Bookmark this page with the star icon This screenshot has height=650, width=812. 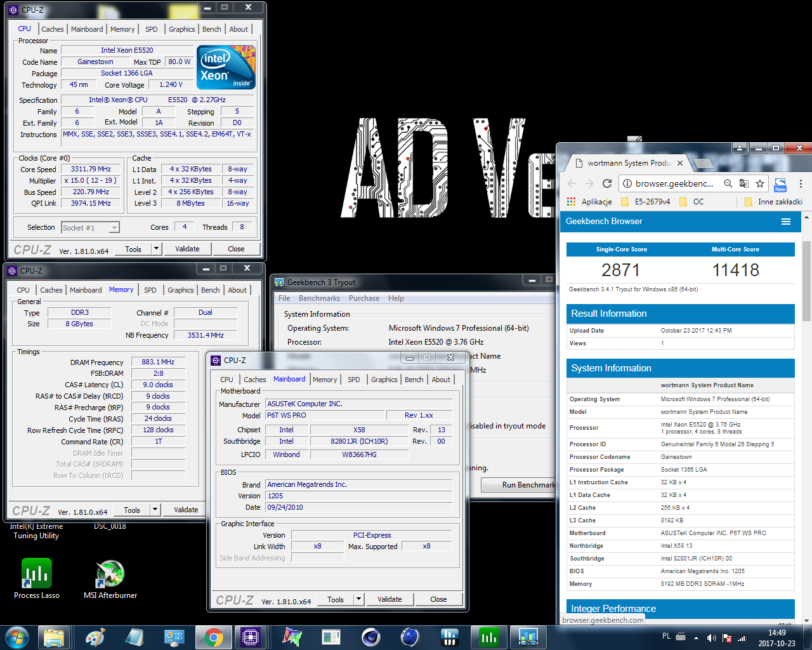coord(759,183)
